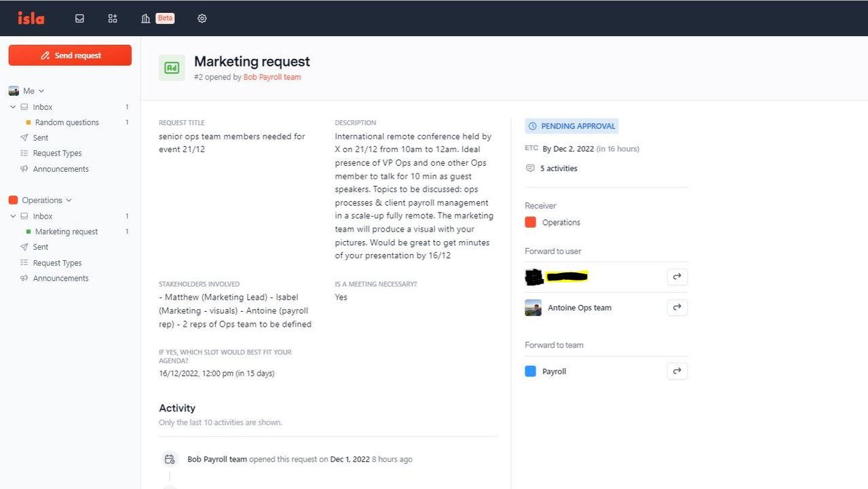Open Bob Payroll team profile link

click(x=272, y=77)
